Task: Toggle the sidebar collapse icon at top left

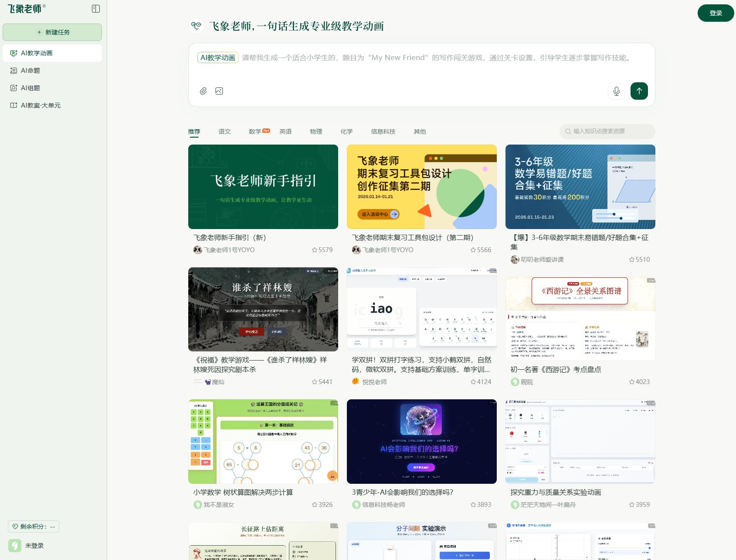Action: 96,8
